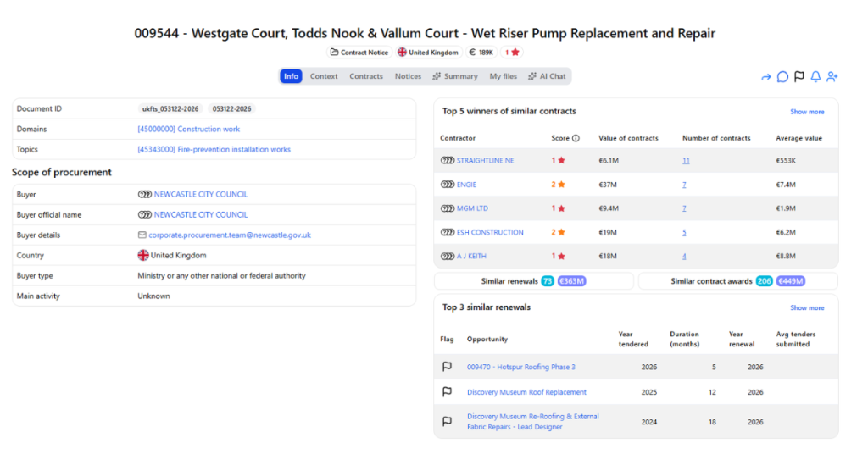This screenshot has height=454, width=868.
Task: Click the envelope icon in Buyer details
Action: tap(142, 235)
